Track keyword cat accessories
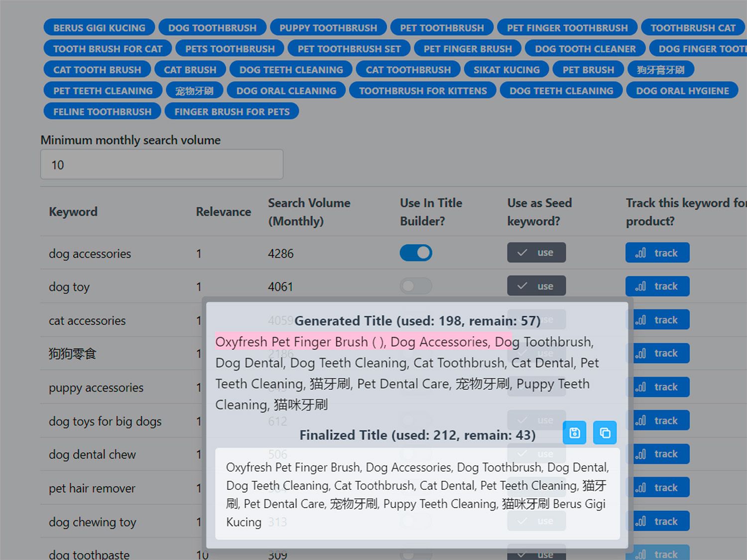The height and width of the screenshot is (560, 747). [657, 320]
